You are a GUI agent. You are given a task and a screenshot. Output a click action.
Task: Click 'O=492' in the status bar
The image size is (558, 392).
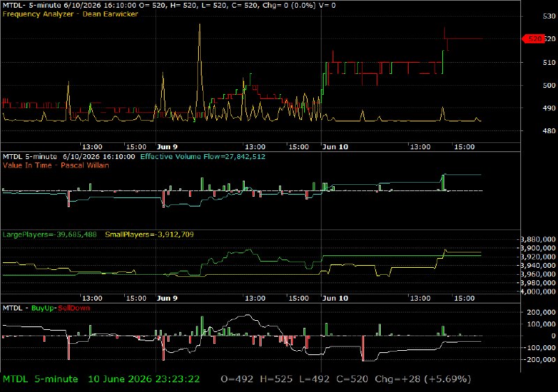237,379
